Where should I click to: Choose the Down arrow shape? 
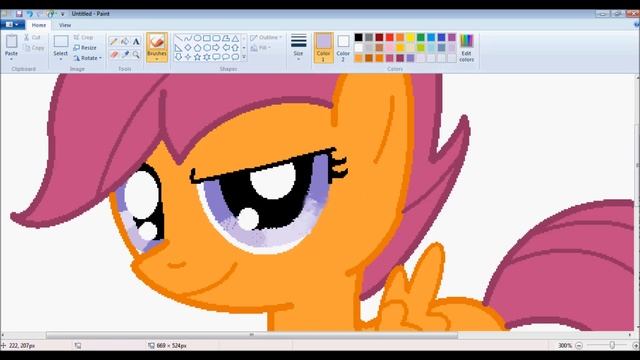tap(178, 57)
